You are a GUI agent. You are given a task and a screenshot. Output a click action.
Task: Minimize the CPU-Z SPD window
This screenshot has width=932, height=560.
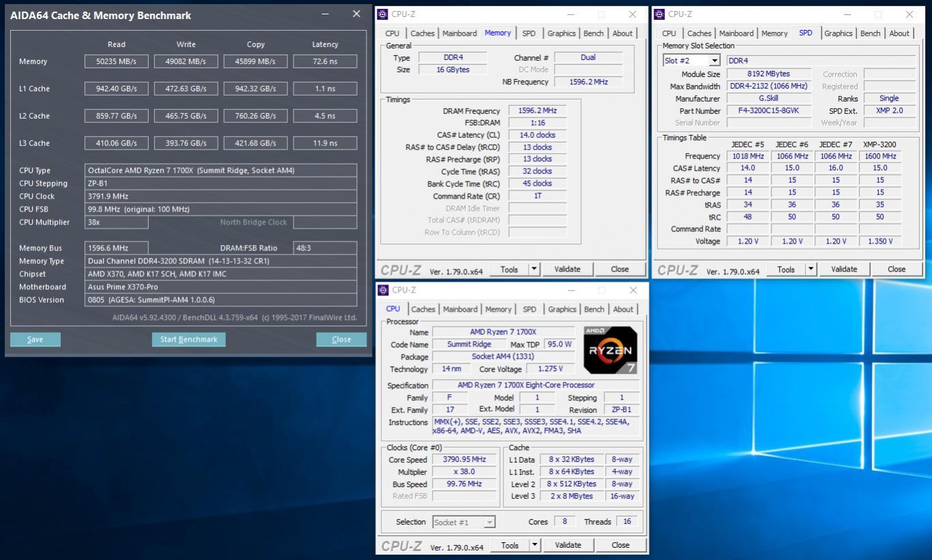pyautogui.click(x=847, y=14)
